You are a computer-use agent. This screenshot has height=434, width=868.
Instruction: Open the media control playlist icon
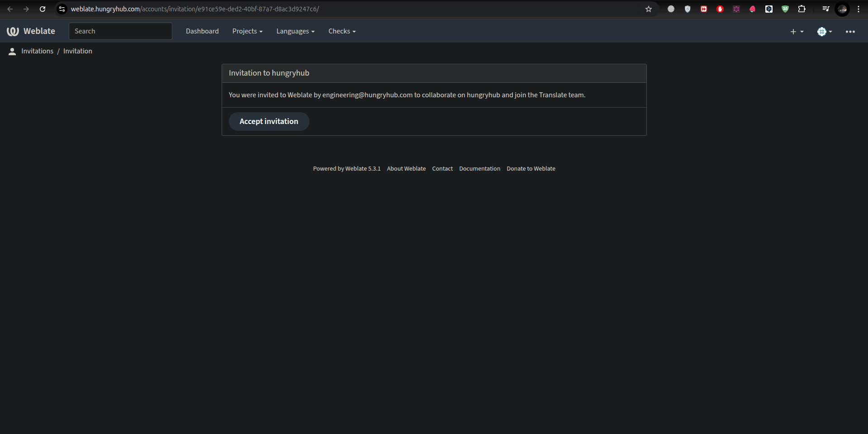coord(825,9)
